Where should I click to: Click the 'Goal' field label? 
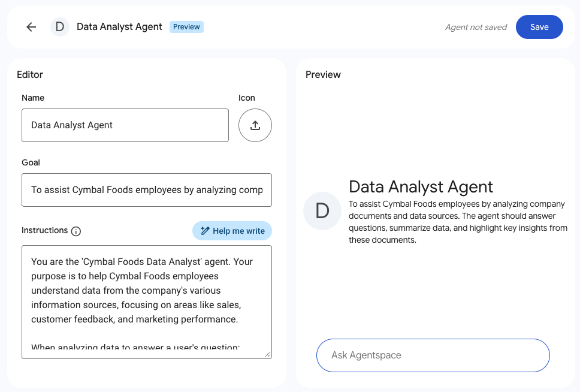click(x=31, y=163)
